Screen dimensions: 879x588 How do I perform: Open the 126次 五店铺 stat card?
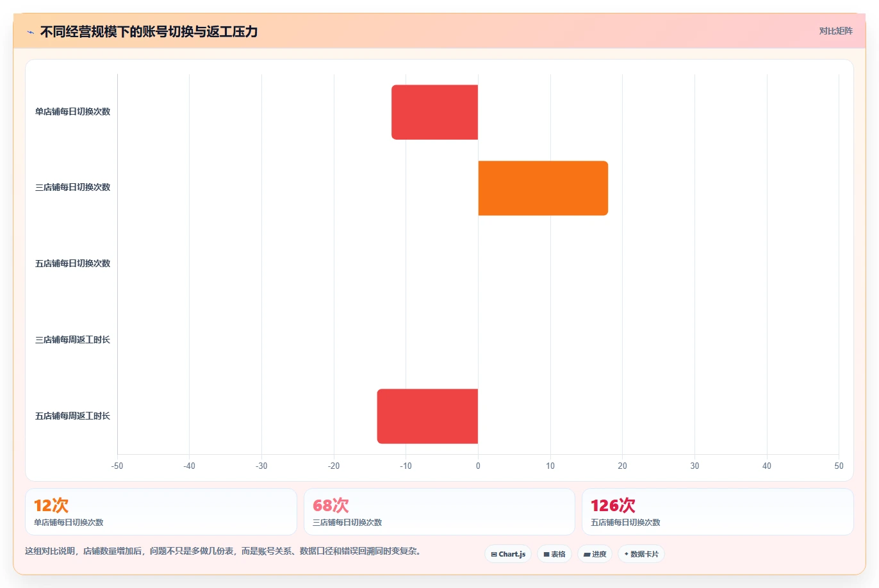point(718,512)
